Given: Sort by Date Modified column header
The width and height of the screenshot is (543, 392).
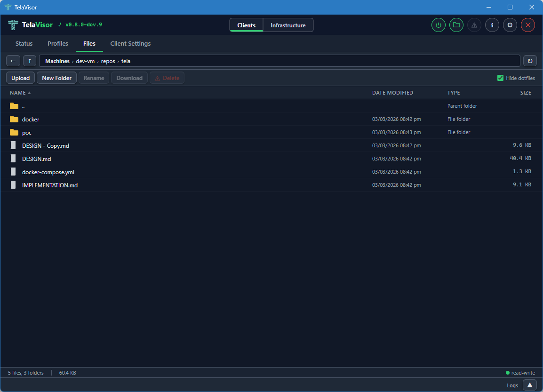Looking at the screenshot, I should coord(392,93).
